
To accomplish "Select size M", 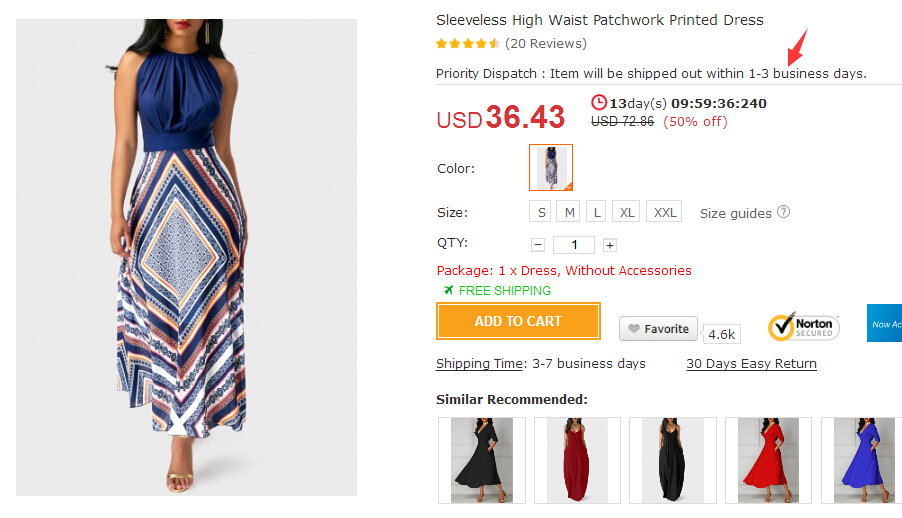I will click(x=569, y=212).
